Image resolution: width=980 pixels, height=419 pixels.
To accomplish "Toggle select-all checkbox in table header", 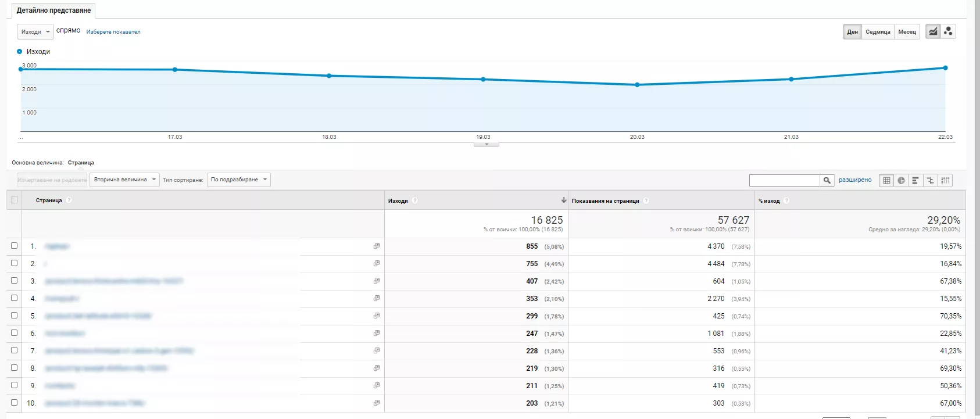I will tap(15, 200).
